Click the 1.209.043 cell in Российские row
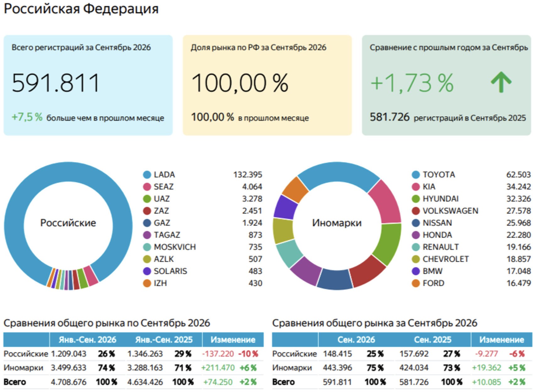 tap(68, 354)
